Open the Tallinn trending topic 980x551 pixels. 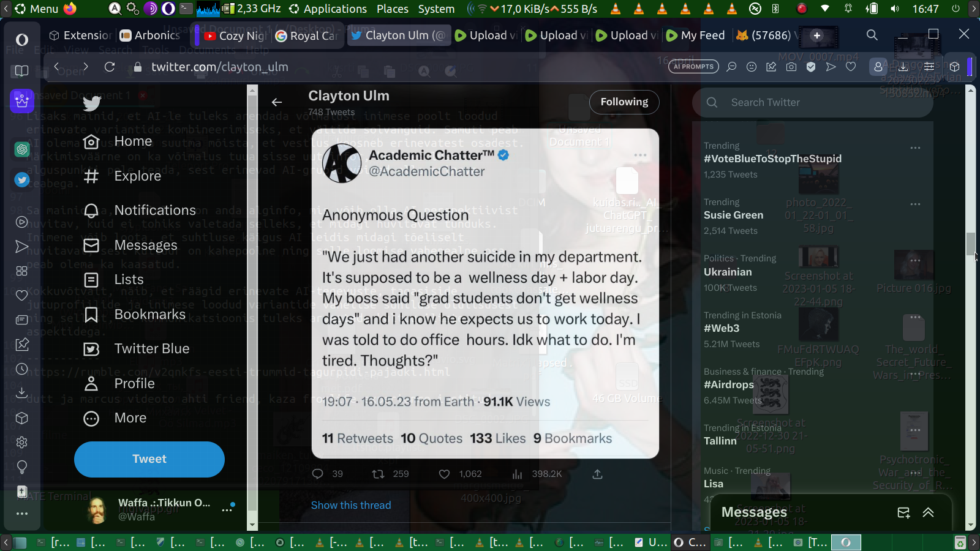pyautogui.click(x=720, y=441)
